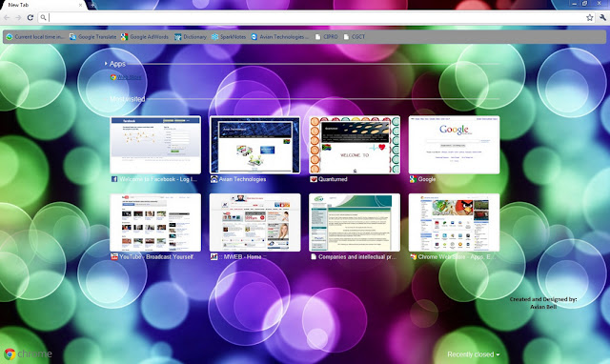Open the Google Translate bookmark

92,37
